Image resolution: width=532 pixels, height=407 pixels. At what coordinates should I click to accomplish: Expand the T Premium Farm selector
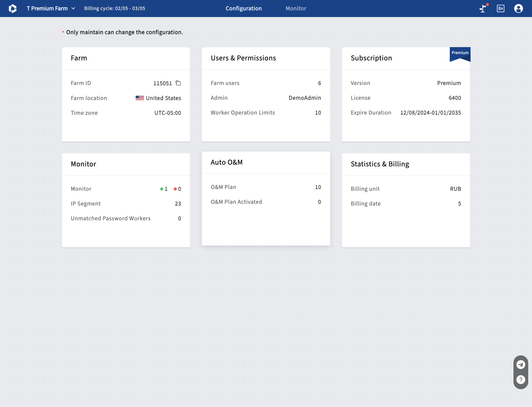click(51, 9)
